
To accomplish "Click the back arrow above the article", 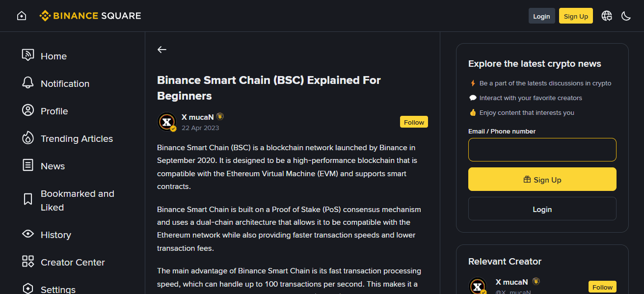I will click(x=162, y=50).
